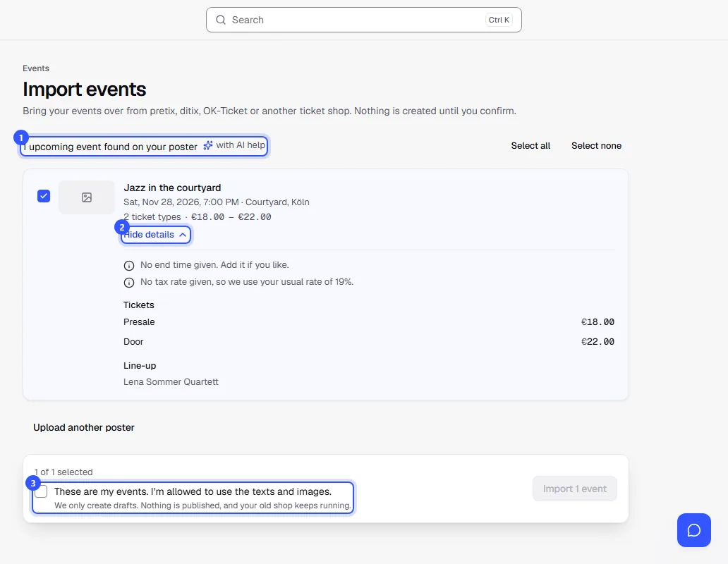Click the €18.00 Presale price

click(x=597, y=322)
